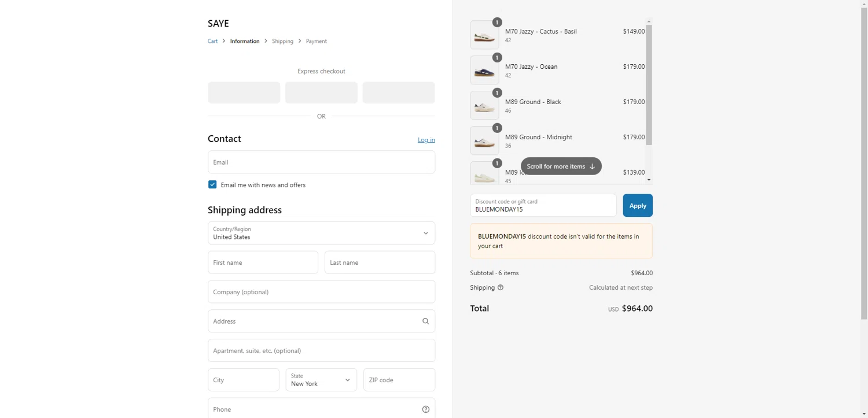Screen dimensions: 868x418
Task: Select the Payment breadcrumb step
Action: point(317,41)
